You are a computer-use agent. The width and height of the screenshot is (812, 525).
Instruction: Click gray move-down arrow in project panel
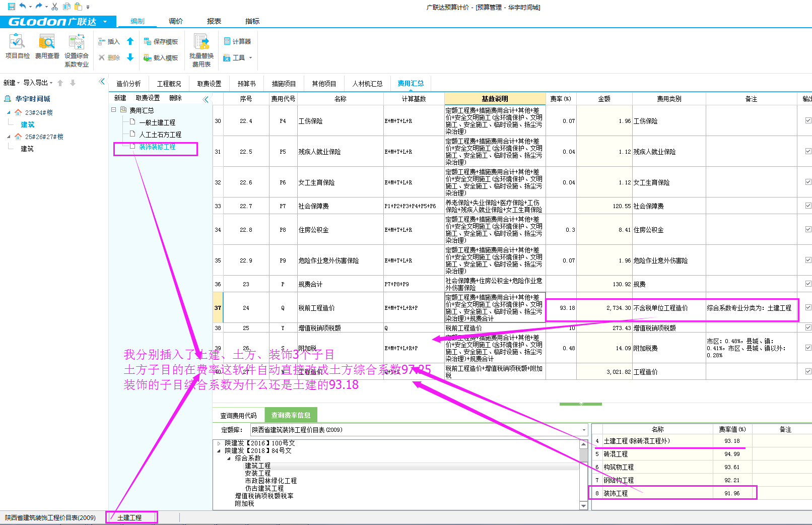click(73, 83)
